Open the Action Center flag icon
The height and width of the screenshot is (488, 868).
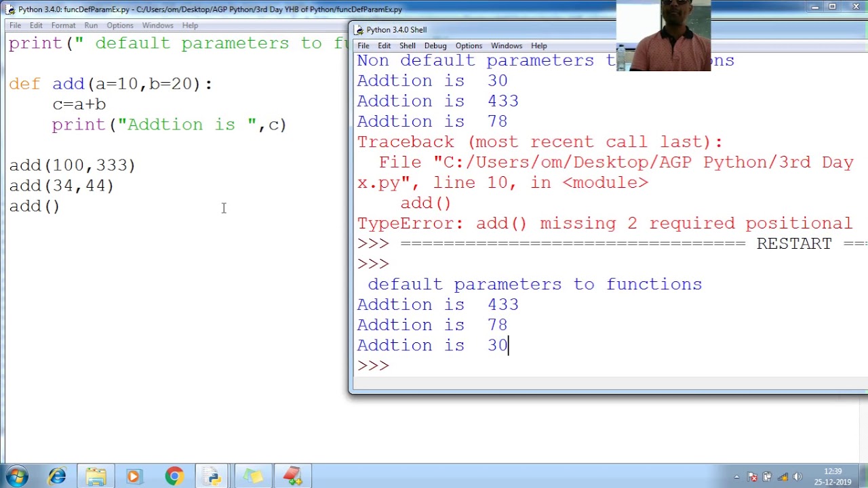[x=752, y=477]
